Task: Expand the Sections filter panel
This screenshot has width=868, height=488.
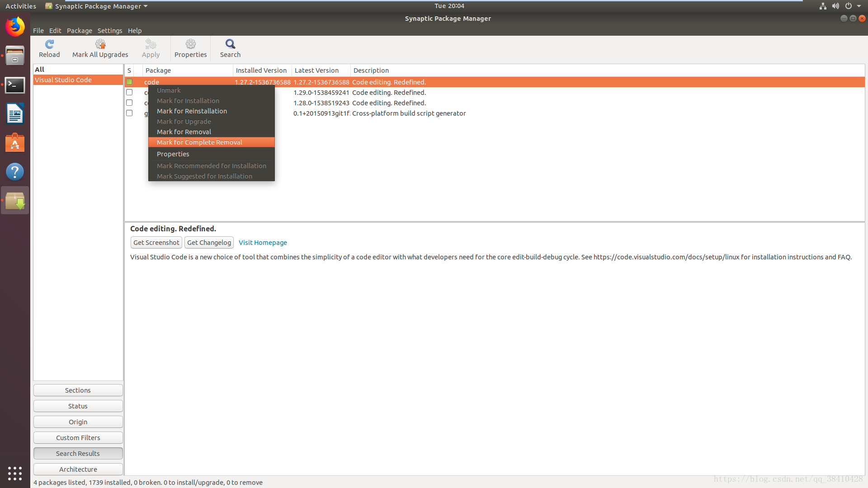Action: tap(78, 390)
